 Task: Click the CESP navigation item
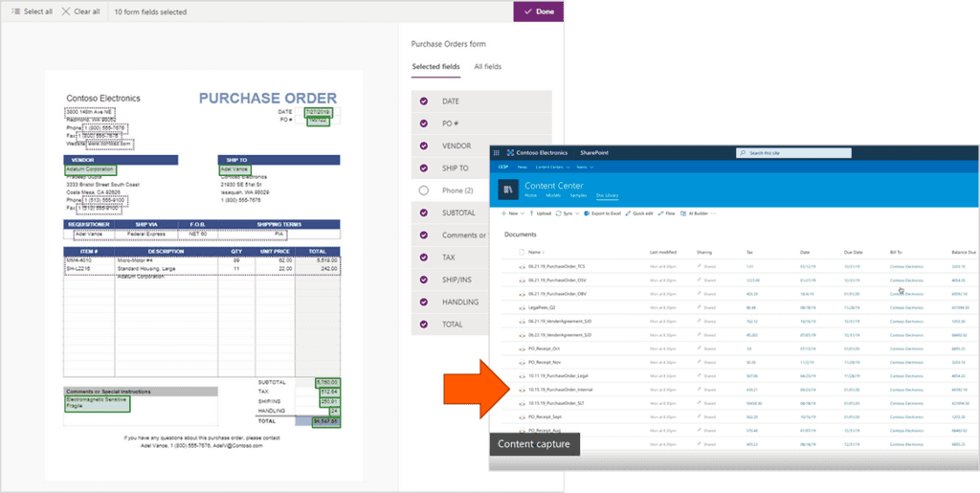coord(502,167)
